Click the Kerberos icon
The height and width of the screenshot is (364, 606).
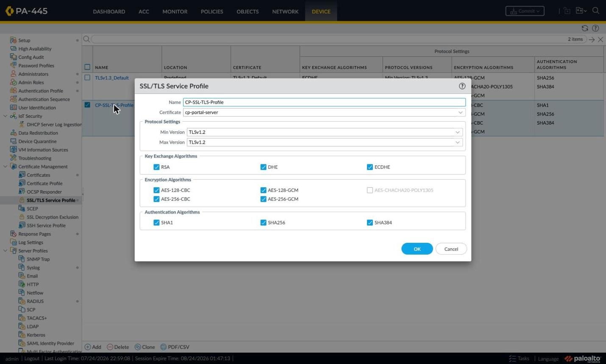(x=22, y=335)
